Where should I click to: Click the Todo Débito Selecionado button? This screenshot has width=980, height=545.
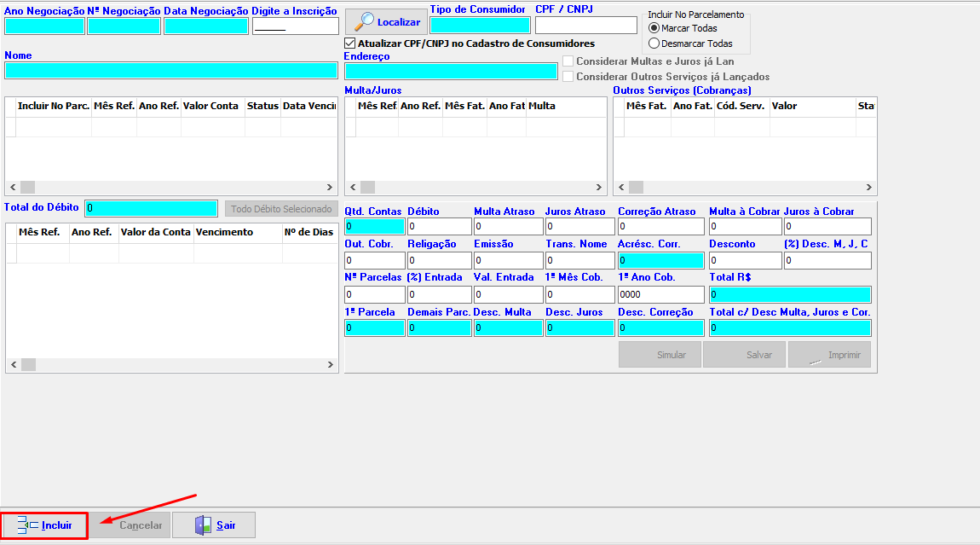pos(281,209)
